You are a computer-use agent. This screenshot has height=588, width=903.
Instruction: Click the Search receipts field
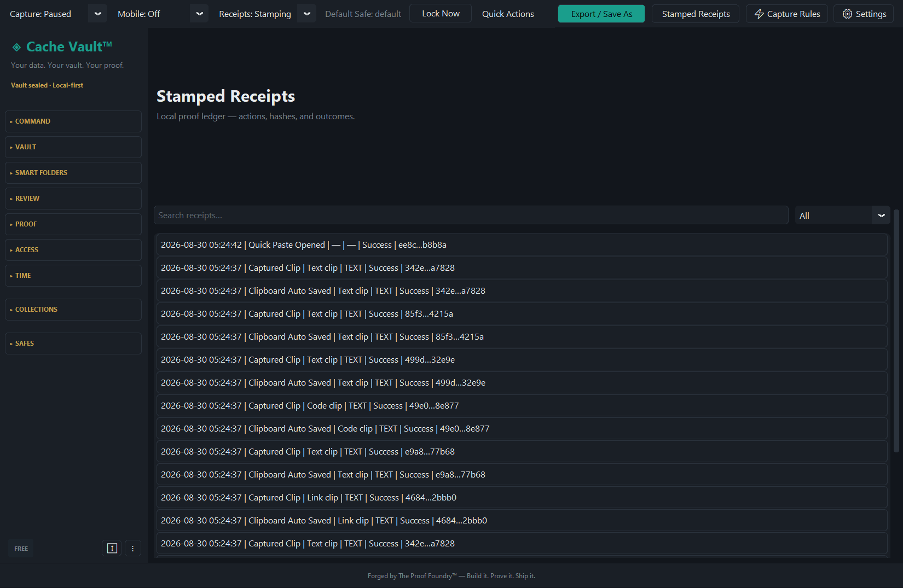point(471,216)
